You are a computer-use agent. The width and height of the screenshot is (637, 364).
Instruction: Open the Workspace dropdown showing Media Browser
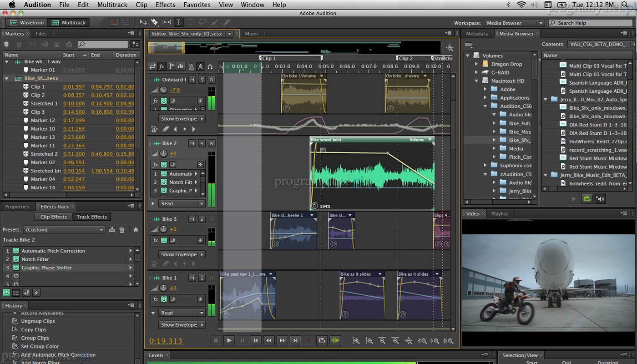click(x=514, y=23)
